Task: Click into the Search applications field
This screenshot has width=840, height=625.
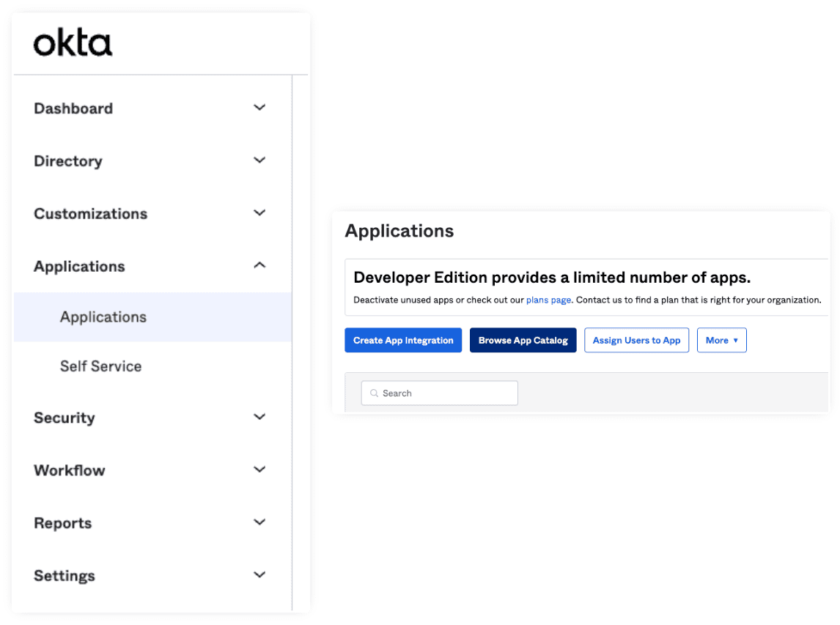Action: (x=447, y=393)
